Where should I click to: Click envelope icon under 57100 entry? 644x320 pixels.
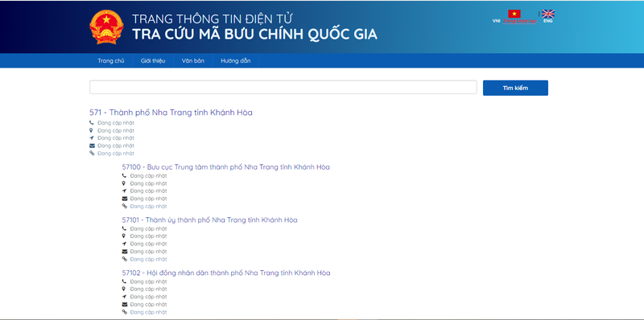125,199
